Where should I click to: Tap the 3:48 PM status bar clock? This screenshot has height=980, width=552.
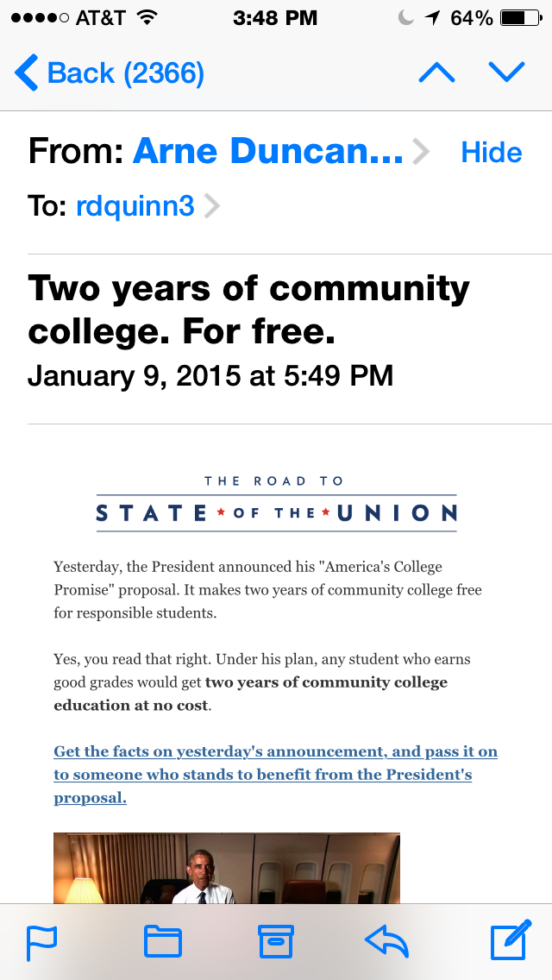click(275, 18)
